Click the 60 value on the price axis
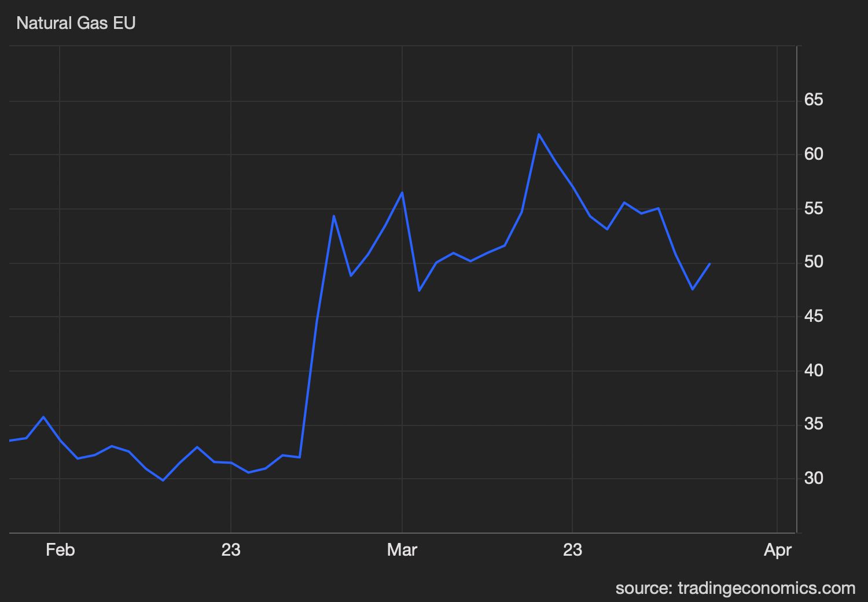 coord(813,154)
